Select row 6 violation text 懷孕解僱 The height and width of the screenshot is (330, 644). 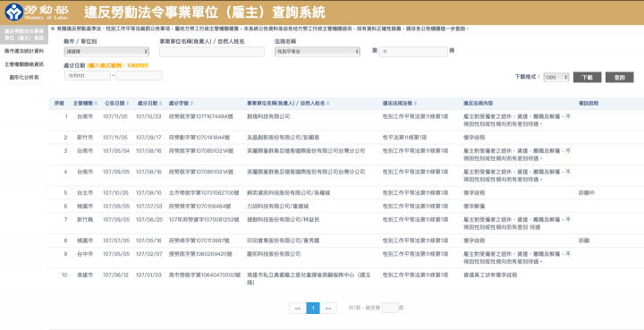[474, 206]
